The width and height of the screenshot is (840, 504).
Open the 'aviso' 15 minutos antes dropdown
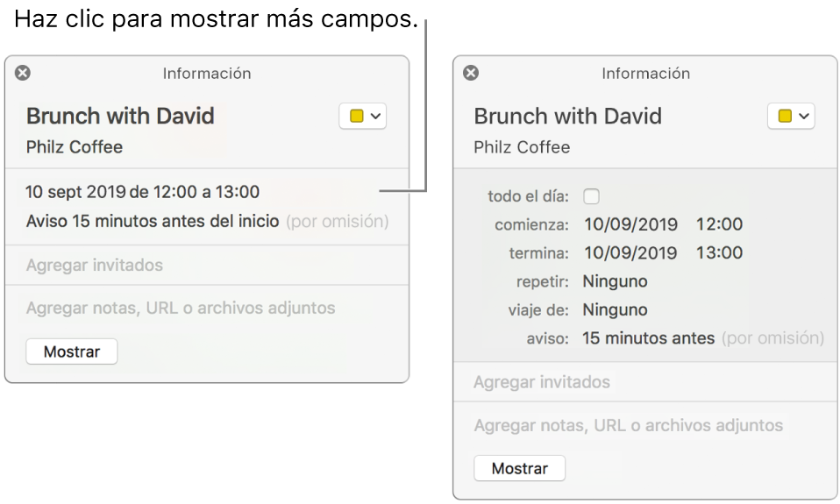[x=648, y=337]
